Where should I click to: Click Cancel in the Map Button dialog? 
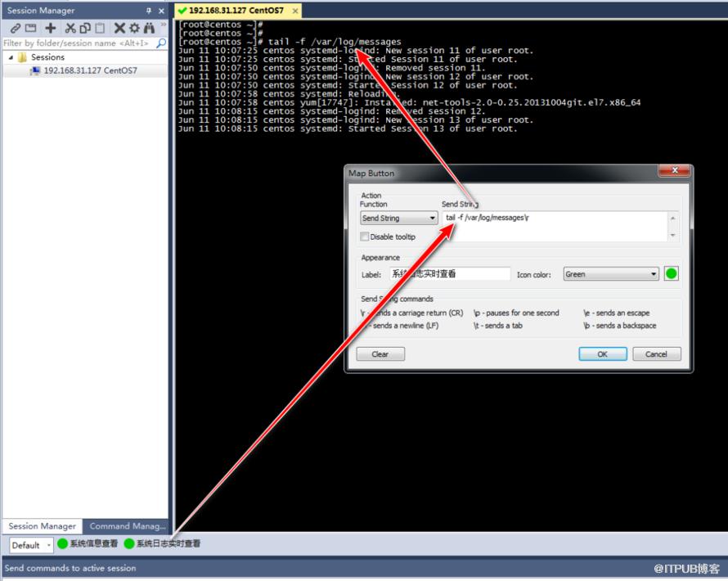pos(657,354)
